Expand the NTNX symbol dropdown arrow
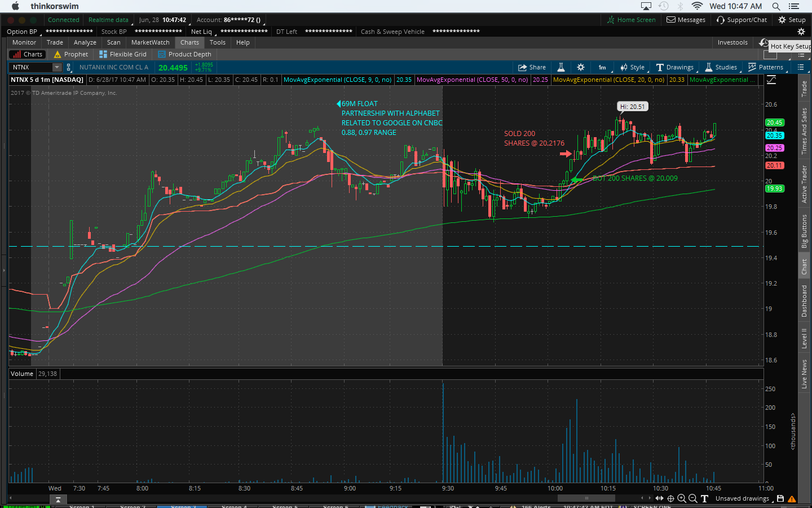The width and height of the screenshot is (812, 508). [57, 67]
